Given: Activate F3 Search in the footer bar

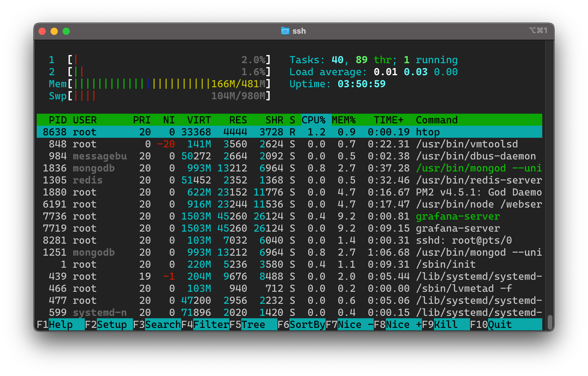Looking at the screenshot, I should (x=157, y=325).
